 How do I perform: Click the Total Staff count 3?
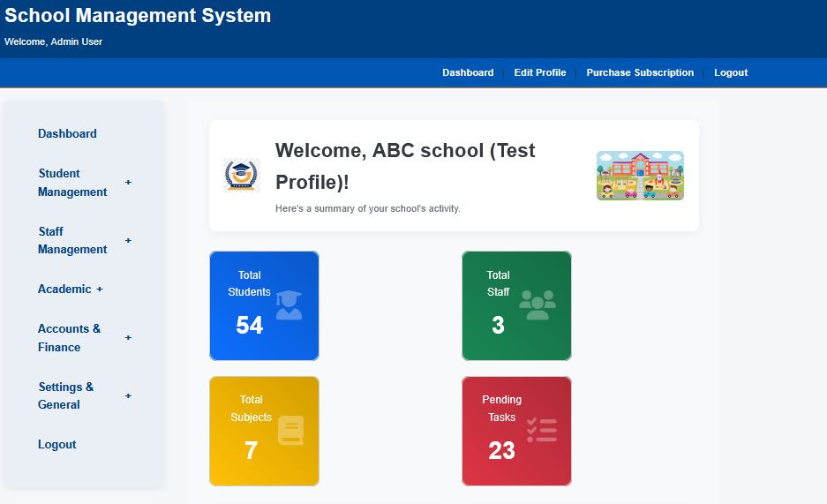coord(498,325)
